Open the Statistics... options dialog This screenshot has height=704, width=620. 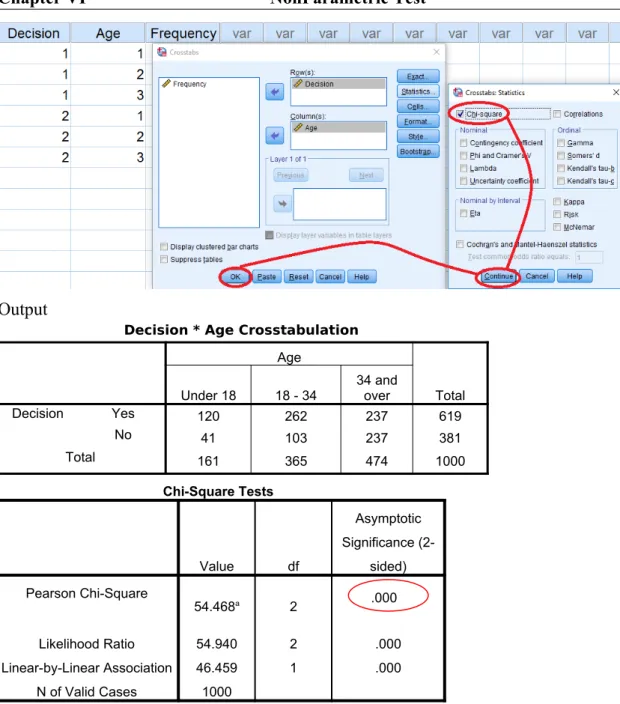[x=418, y=92]
